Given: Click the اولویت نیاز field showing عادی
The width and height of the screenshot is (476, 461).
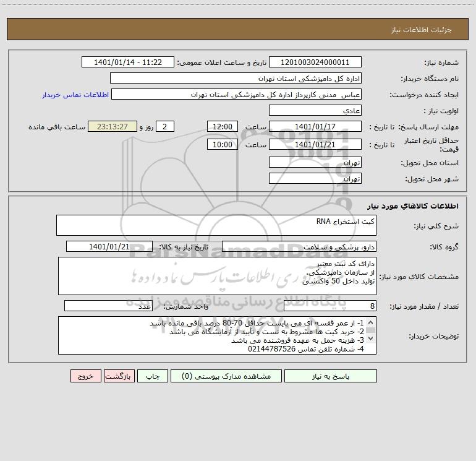Looking at the screenshot, I should 315,110.
